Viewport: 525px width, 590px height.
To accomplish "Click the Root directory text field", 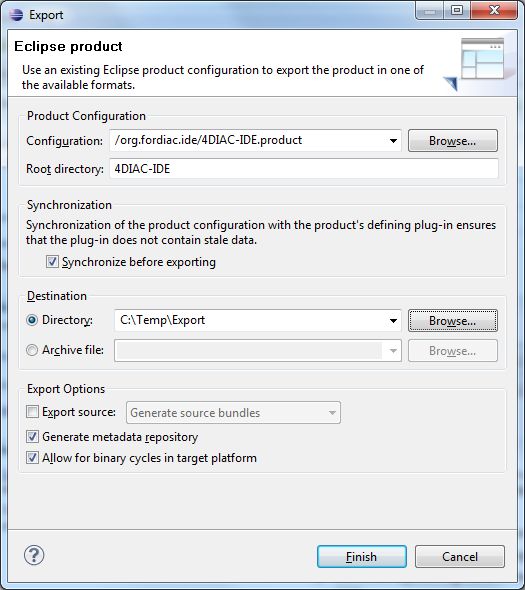I will pyautogui.click(x=304, y=169).
